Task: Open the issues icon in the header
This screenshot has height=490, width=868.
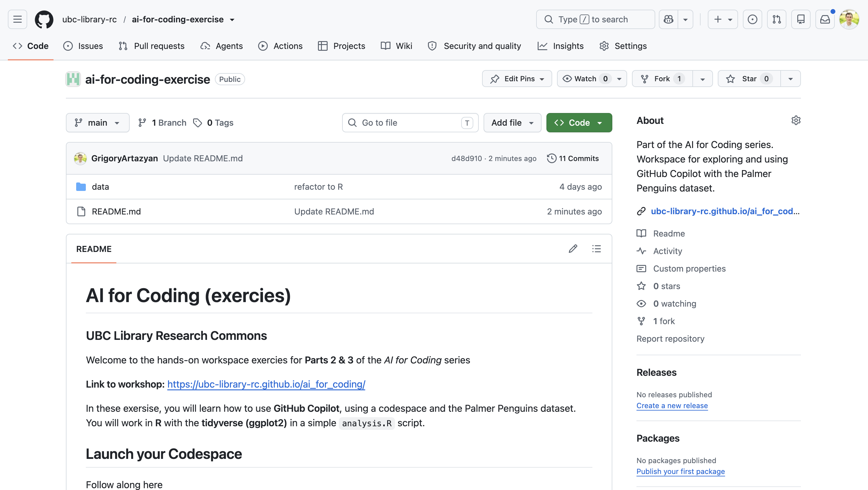Action: [x=752, y=19]
